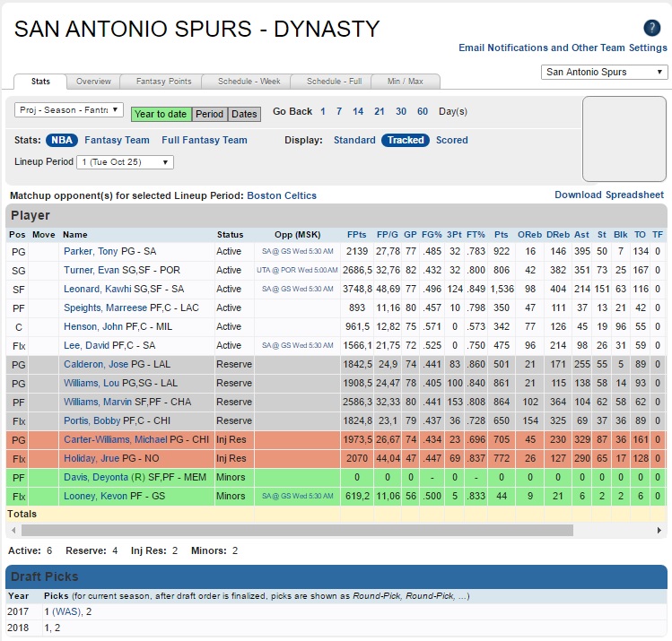
Task: Open Boston Celtics opponent link
Action: coord(282,195)
